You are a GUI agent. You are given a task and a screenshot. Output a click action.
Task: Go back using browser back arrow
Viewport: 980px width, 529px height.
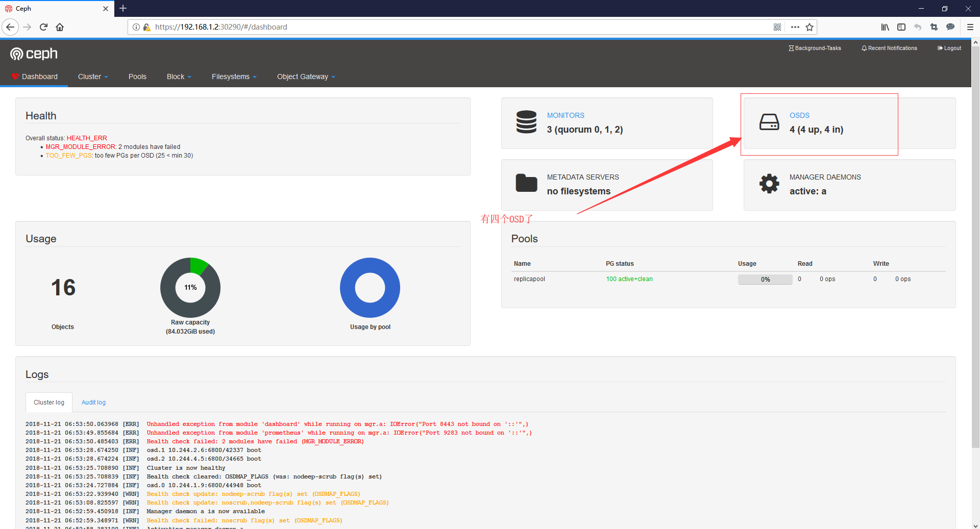click(10, 27)
